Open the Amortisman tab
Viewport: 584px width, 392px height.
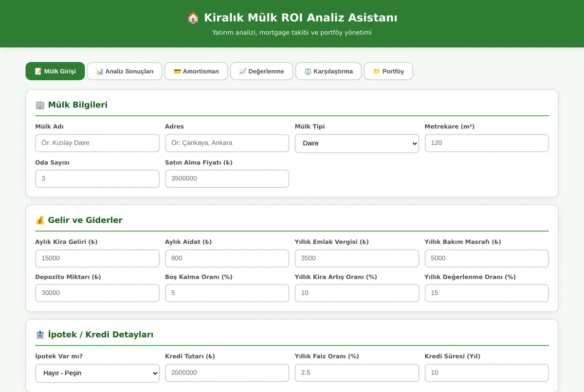(196, 71)
